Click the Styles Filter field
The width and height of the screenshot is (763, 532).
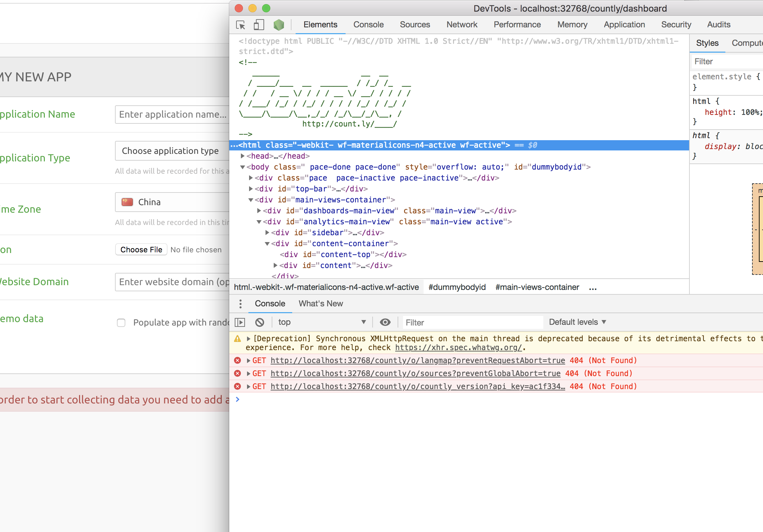point(727,62)
